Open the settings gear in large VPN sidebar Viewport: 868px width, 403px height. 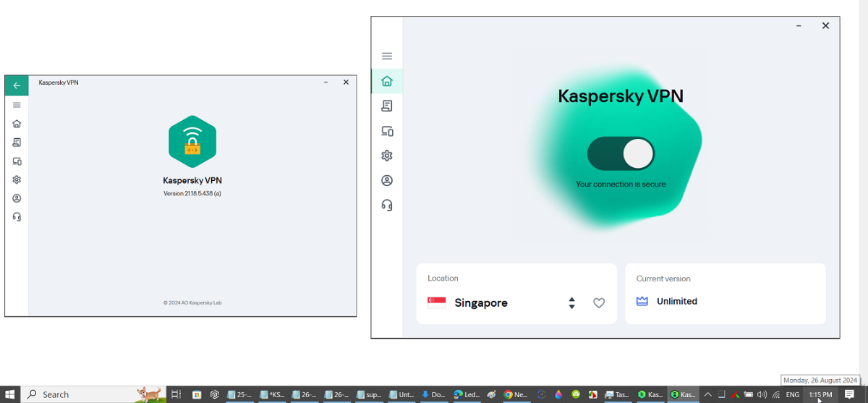pos(387,156)
